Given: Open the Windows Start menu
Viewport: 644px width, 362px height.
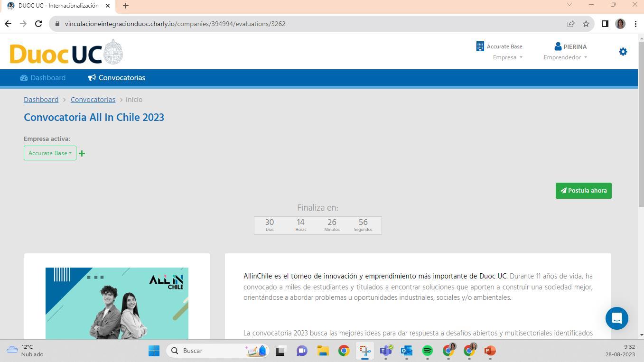Looking at the screenshot, I should coord(154,351).
